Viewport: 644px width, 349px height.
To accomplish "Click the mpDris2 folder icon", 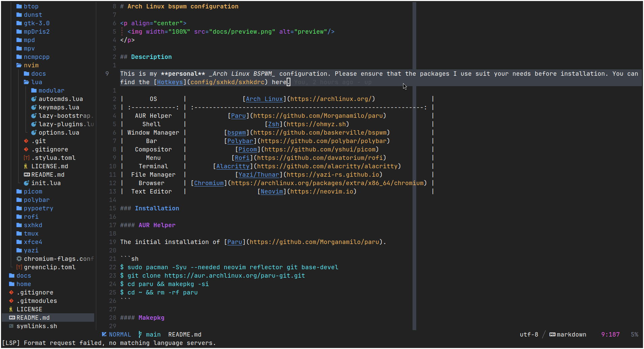I will click(19, 32).
